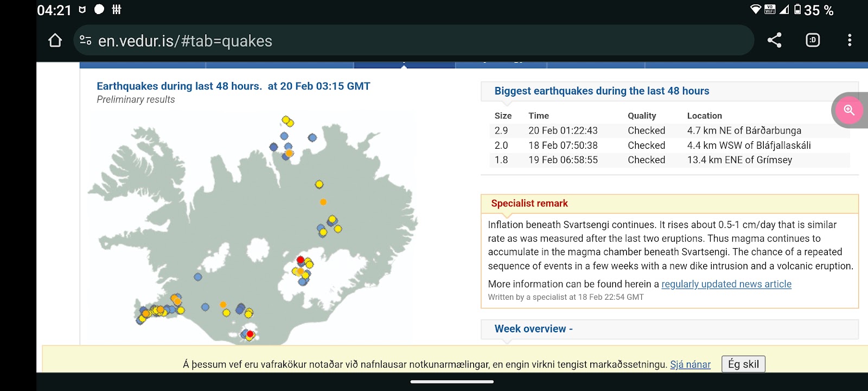Click the 'Quality' column header
The width and height of the screenshot is (868, 391).
(x=642, y=116)
